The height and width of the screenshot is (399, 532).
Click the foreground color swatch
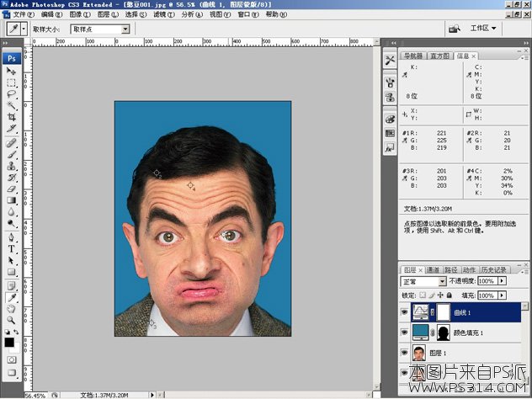coord(9,343)
